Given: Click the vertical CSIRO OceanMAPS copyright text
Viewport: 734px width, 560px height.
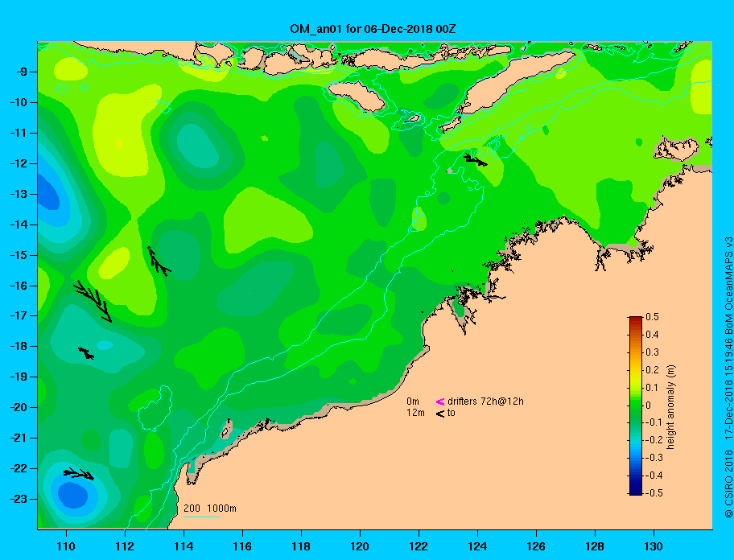Looking at the screenshot, I should click(x=728, y=377).
